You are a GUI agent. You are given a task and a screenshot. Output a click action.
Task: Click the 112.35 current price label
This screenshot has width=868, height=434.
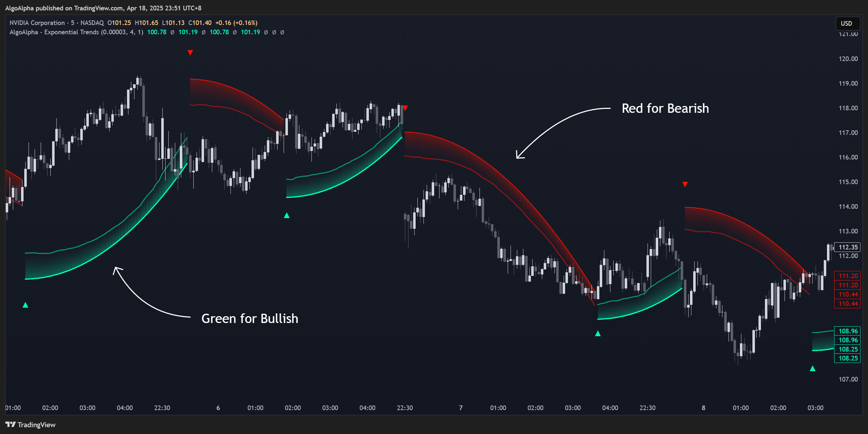tap(848, 247)
